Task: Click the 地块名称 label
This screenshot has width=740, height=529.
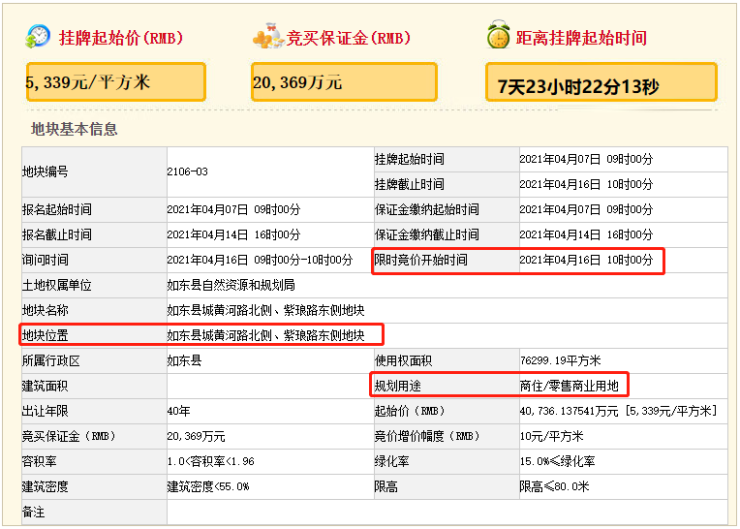Action: coord(45,310)
